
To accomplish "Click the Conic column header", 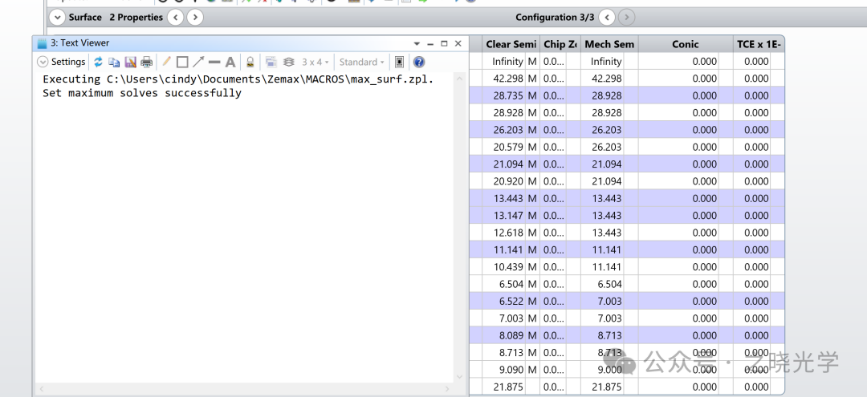I will point(686,44).
